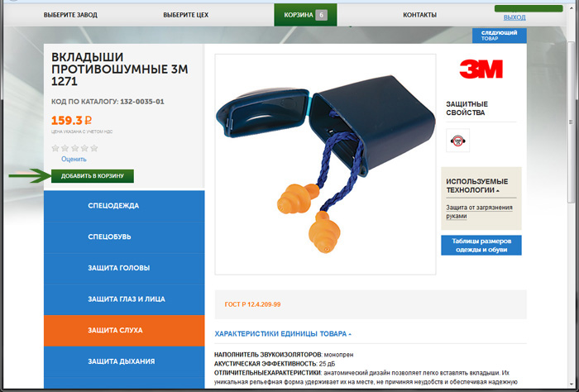Click the cart item count badge
The height and width of the screenshot is (392, 579).
pos(321,15)
